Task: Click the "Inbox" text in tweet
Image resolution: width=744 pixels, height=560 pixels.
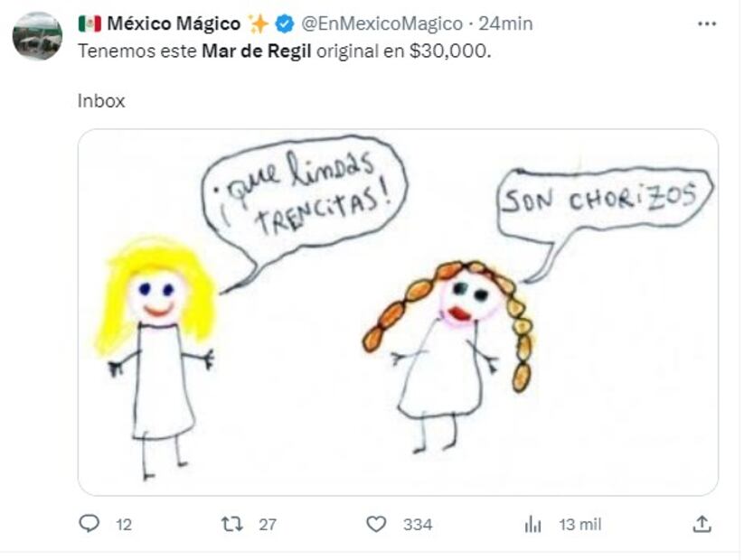Action: pos(101,101)
